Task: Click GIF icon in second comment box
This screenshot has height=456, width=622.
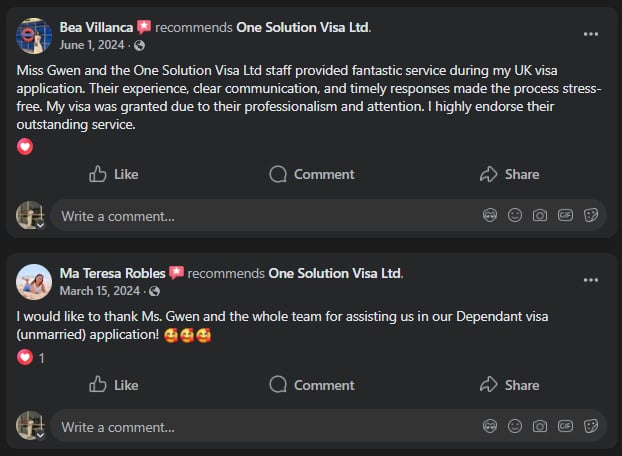Action: pos(565,426)
